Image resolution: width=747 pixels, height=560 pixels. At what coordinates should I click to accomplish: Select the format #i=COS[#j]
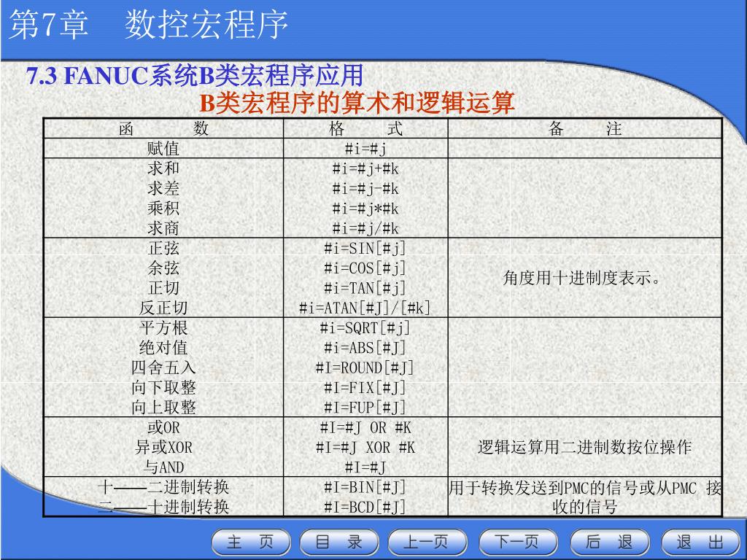click(365, 268)
